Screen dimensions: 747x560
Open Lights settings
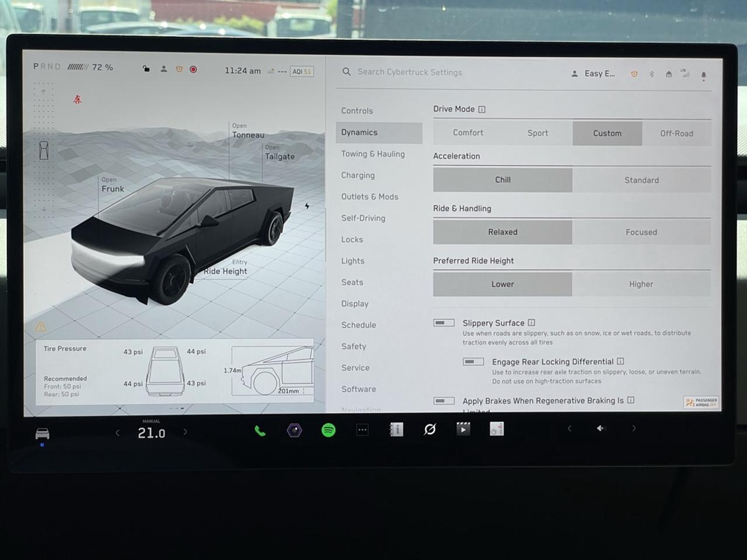353,261
